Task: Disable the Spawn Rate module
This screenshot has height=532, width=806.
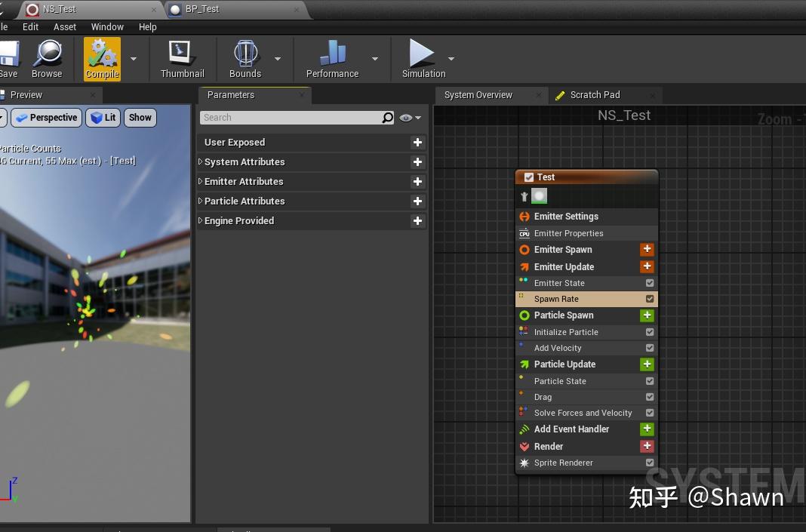Action: point(650,299)
